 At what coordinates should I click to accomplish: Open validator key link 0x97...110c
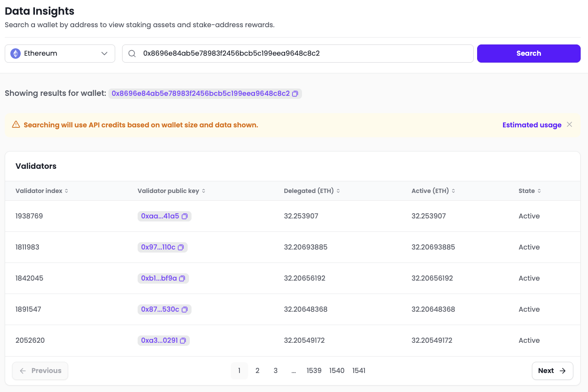(x=158, y=247)
